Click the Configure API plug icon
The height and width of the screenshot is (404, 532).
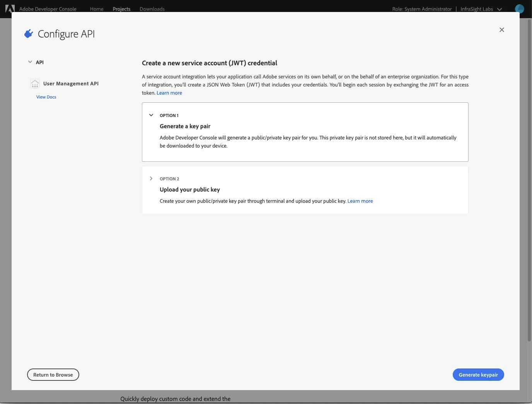[x=29, y=34]
